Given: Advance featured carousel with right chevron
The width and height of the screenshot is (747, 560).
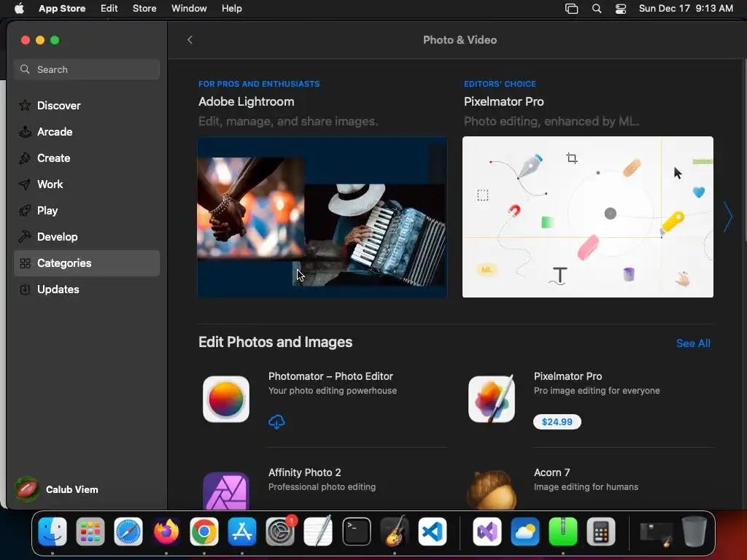Looking at the screenshot, I should pos(728,217).
